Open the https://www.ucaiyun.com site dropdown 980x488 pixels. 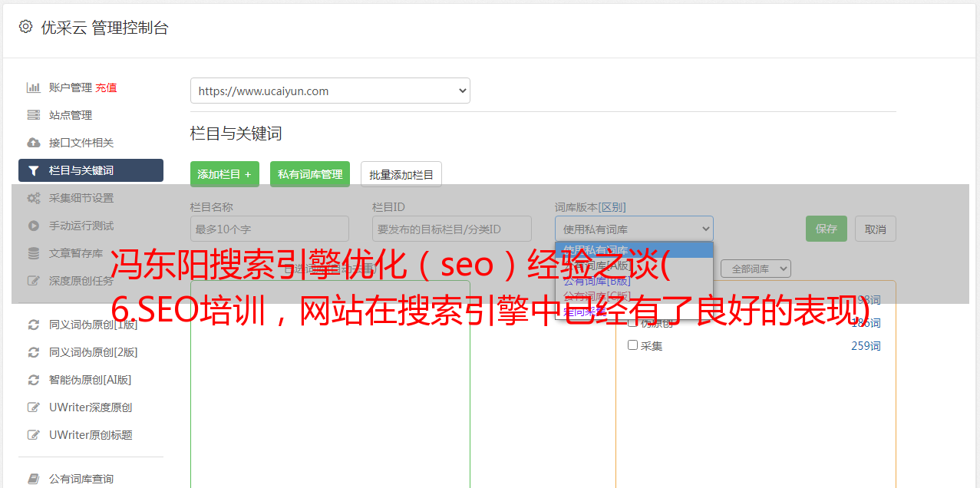[x=330, y=91]
